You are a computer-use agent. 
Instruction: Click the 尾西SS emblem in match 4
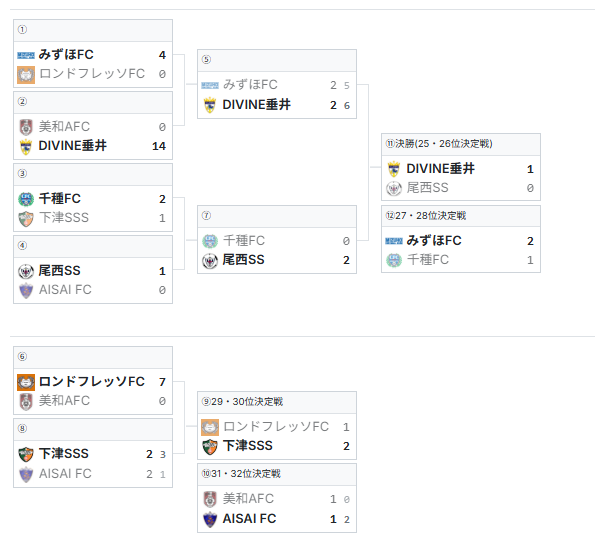pos(26,271)
